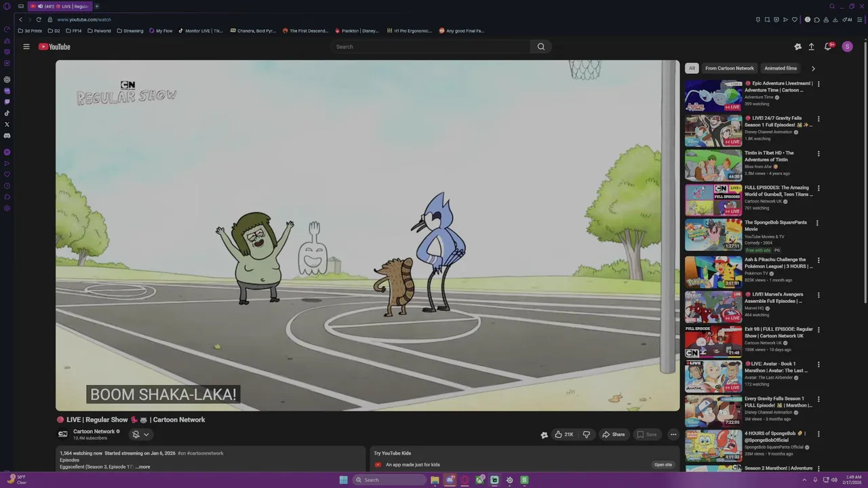Screen dimensions: 868x488
Task: Open File Explorer from the taskbar
Action: pos(435,480)
